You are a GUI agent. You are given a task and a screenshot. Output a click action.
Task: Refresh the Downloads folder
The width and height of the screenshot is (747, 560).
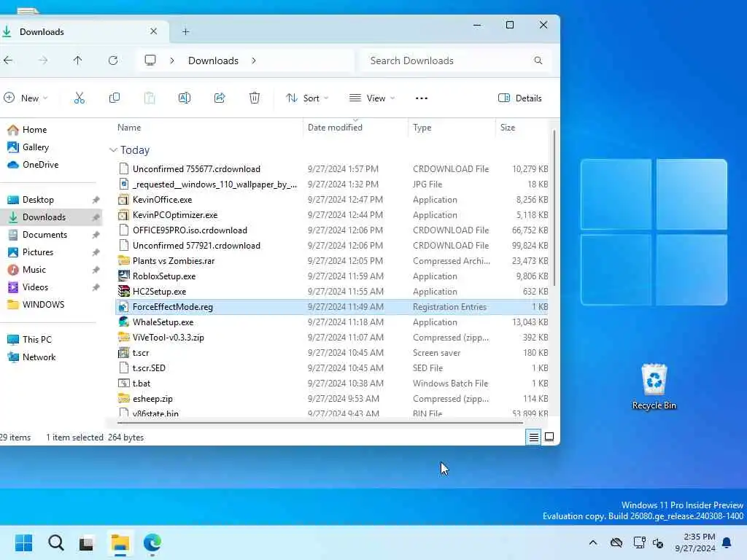coord(113,61)
